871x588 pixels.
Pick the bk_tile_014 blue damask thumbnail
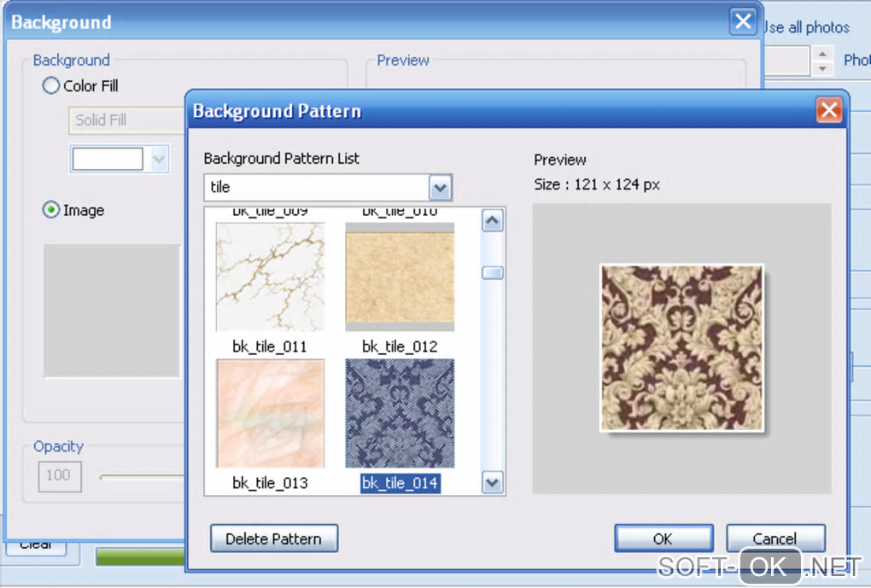click(400, 413)
